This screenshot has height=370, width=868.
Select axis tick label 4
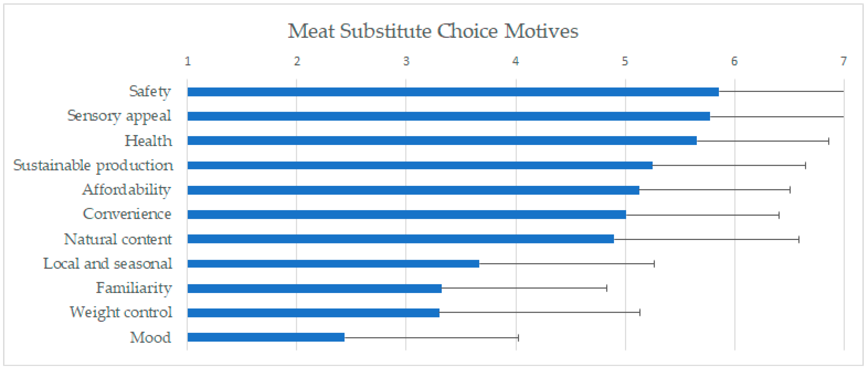click(x=516, y=61)
